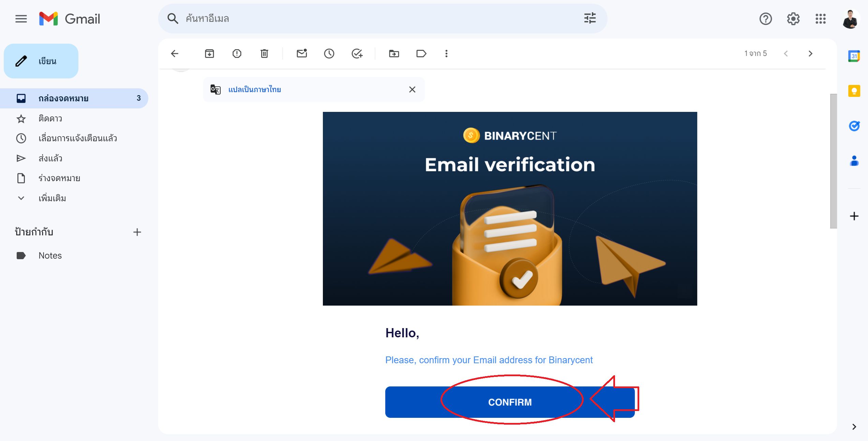Add email to Tasks
The image size is (868, 441).
pyautogui.click(x=357, y=54)
